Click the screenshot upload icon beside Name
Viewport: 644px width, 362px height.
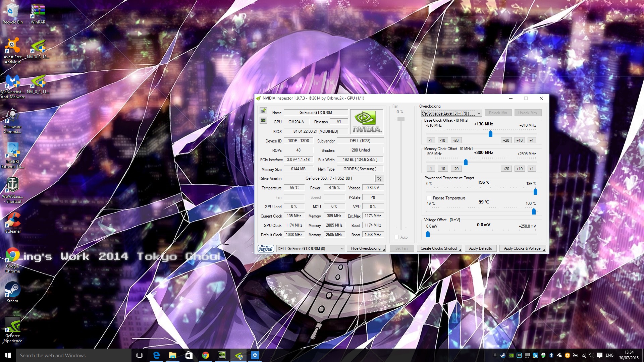coord(263,111)
